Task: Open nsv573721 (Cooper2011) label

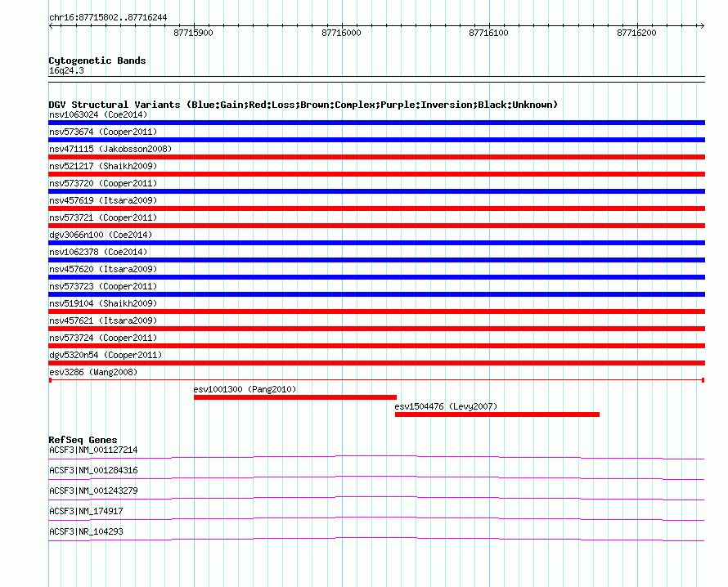Action: (103, 217)
